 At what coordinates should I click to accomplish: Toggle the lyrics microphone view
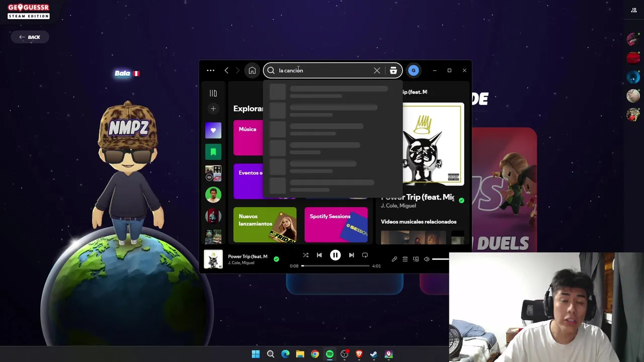(394, 259)
